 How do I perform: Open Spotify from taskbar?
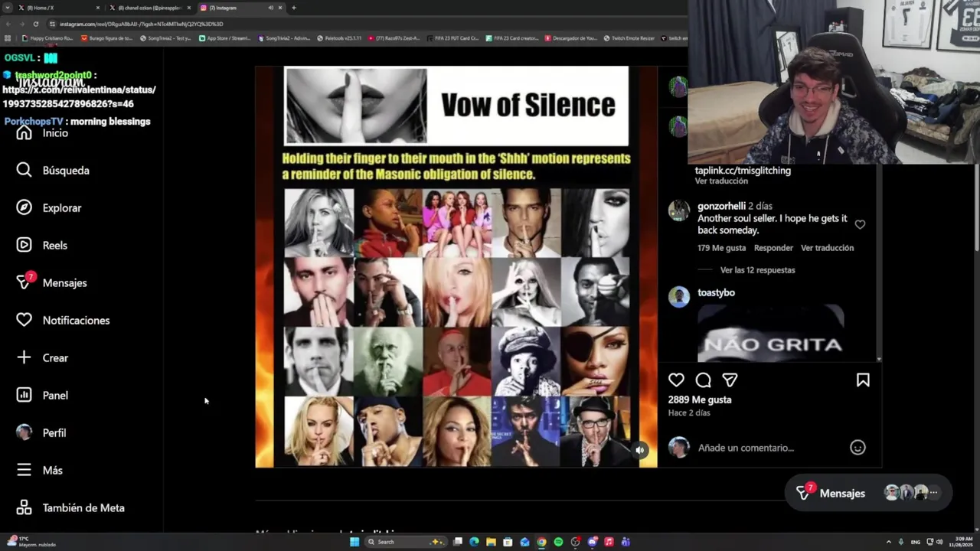click(558, 542)
